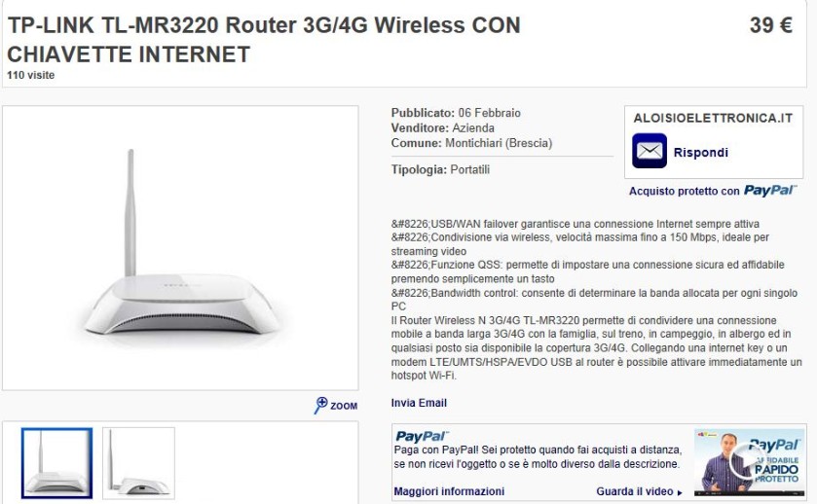Click the envelope reply icon
The width and height of the screenshot is (817, 504).
coord(650,151)
